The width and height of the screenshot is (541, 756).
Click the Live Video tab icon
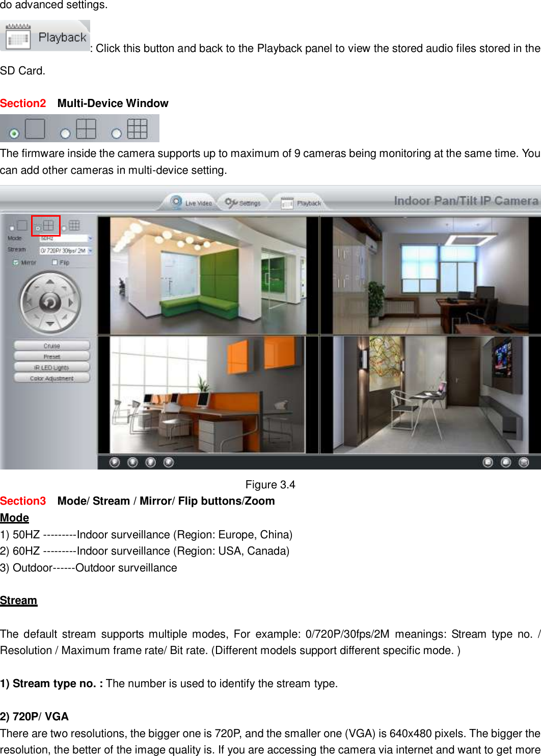coord(176,202)
